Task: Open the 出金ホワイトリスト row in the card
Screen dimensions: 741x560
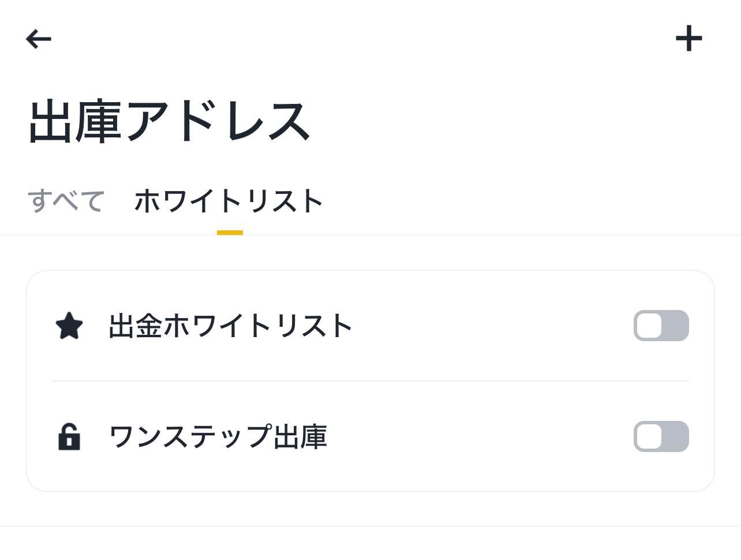Action: coord(462,326)
